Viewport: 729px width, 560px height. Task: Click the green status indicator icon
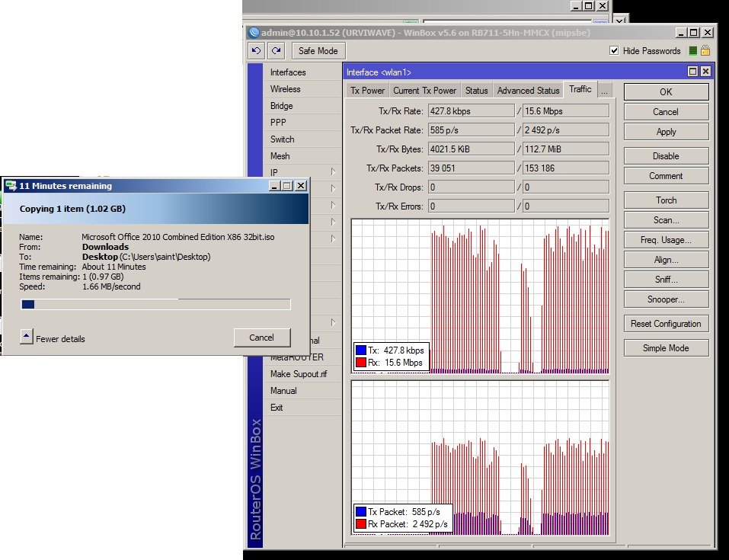[692, 51]
